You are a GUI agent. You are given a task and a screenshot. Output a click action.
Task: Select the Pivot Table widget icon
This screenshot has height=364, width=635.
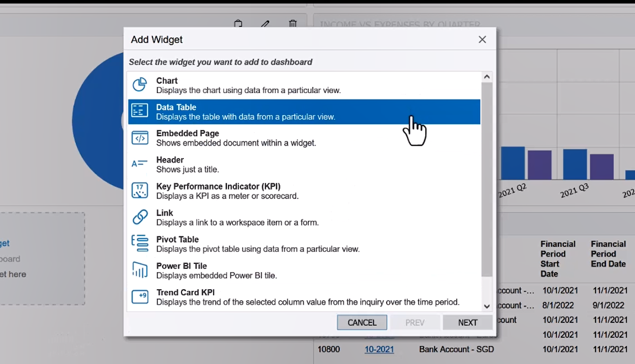coord(139,243)
